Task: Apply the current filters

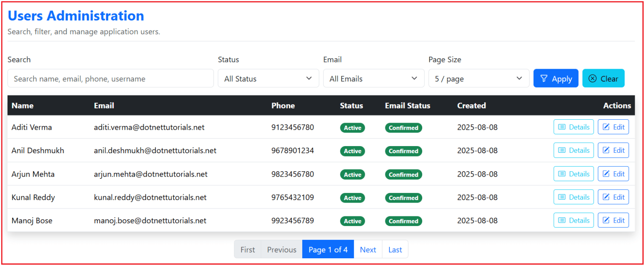Action: (x=556, y=78)
